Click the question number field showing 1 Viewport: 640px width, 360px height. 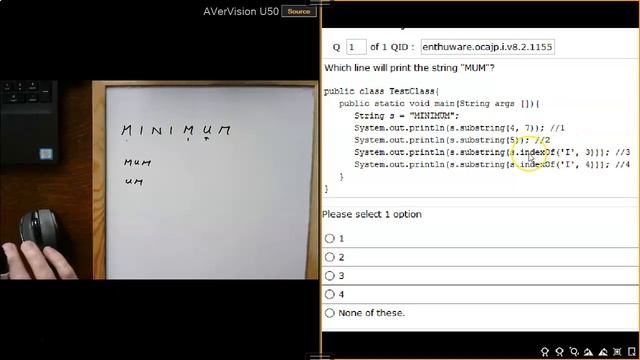point(356,47)
